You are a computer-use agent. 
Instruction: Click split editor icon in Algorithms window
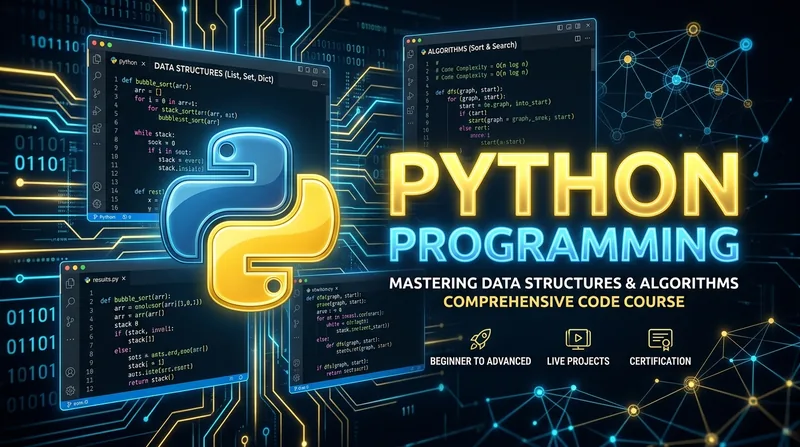point(578,39)
